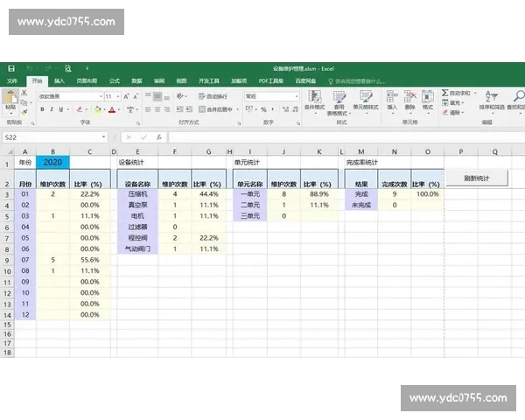Click the red font color A swatch

[x=112, y=109]
